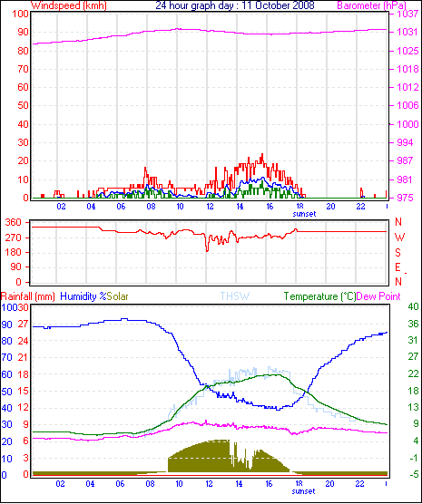Click the 'S' compass label
This screenshot has height=504, width=422.
click(397, 253)
